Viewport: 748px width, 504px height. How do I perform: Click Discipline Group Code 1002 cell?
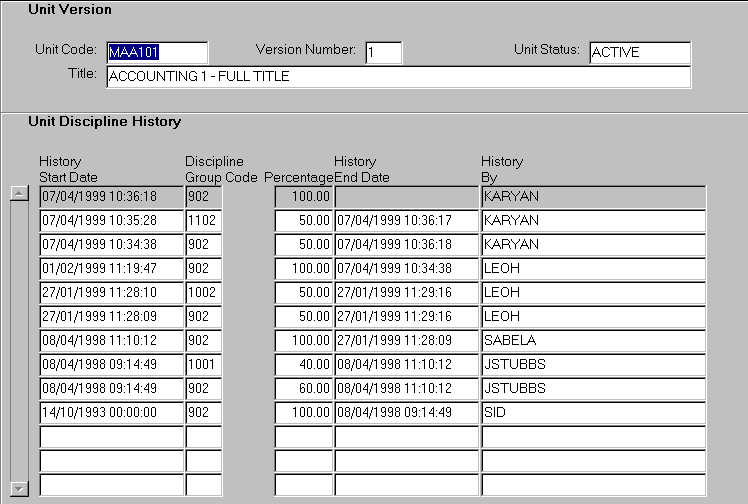click(203, 293)
